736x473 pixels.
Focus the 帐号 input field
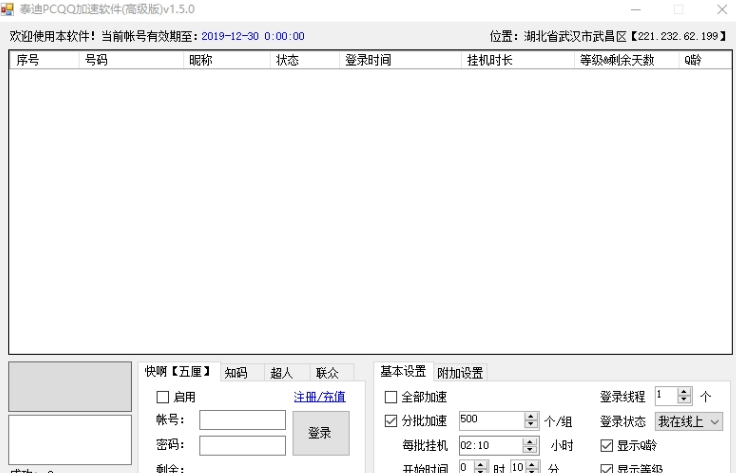(242, 420)
